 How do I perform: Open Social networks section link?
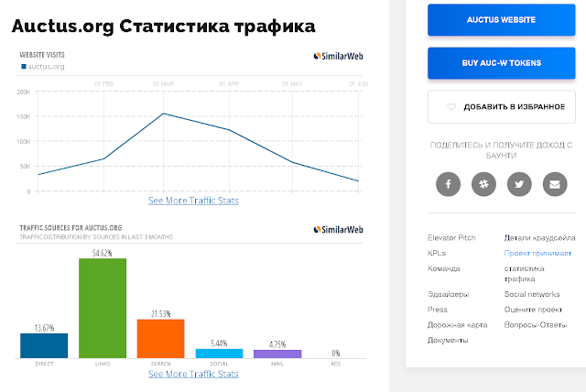[x=532, y=294]
